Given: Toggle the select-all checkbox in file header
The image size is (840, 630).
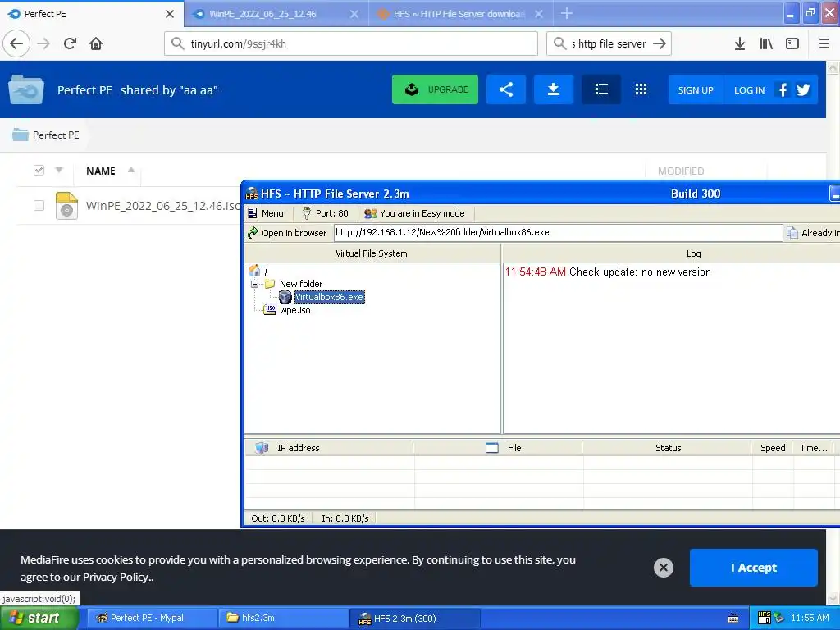Looking at the screenshot, I should coord(39,171).
